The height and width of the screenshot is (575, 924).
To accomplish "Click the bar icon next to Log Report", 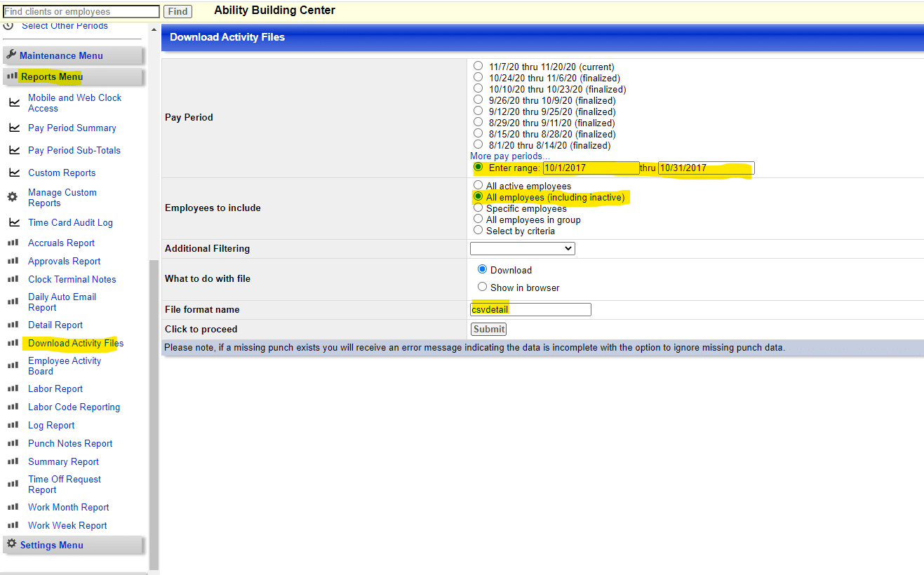I will pyautogui.click(x=13, y=425).
